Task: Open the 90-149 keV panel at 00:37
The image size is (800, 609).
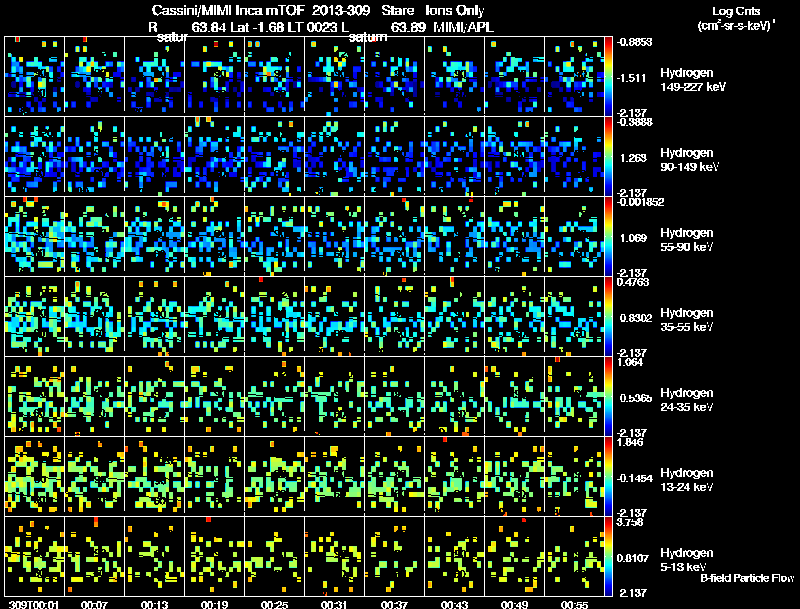Action: pyautogui.click(x=394, y=155)
